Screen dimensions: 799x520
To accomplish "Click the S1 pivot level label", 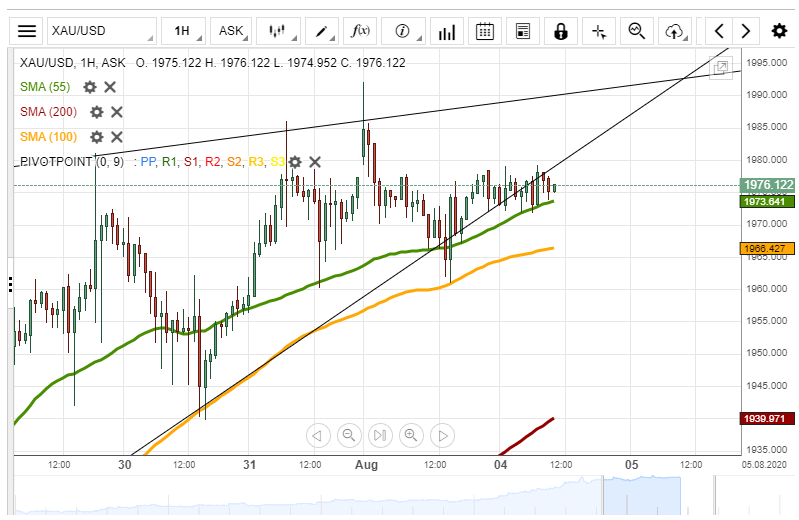I will (x=191, y=162).
